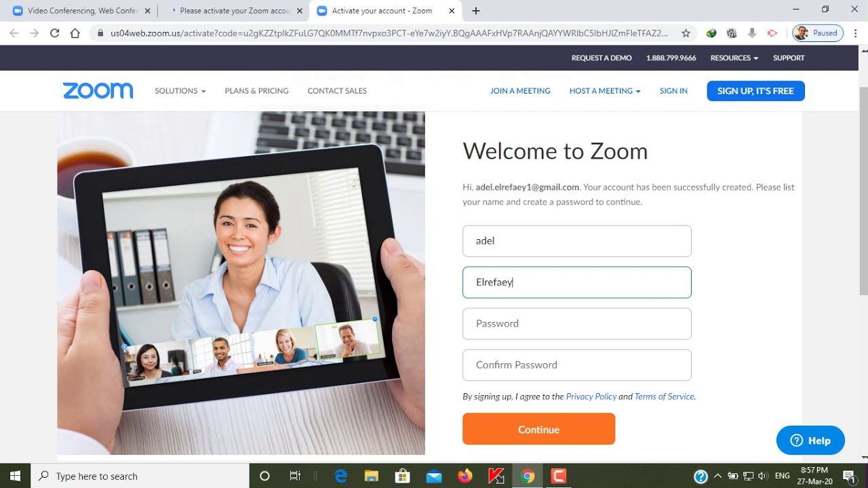Open volume control in system tray

[x=763, y=476]
